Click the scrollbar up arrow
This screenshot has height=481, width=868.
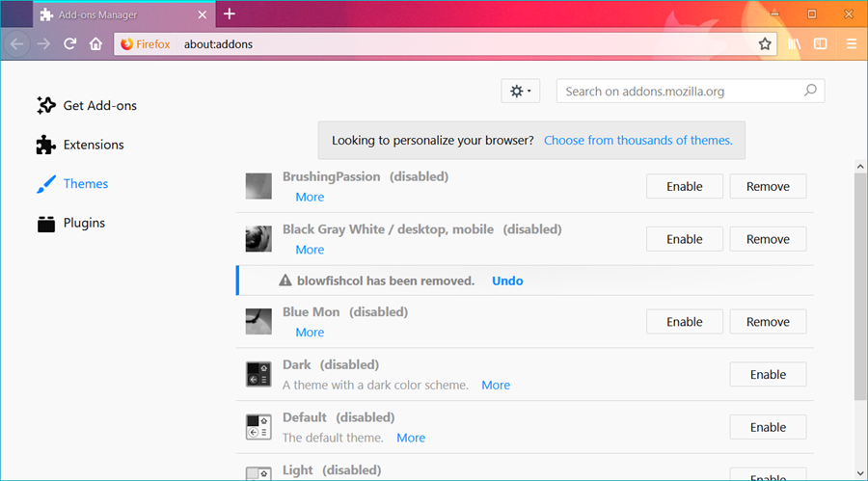coord(859,167)
